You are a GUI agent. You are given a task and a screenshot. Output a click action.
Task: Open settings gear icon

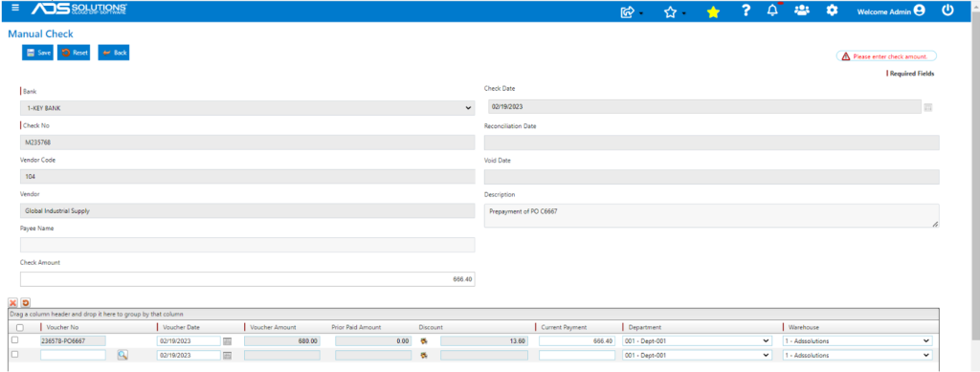pyautogui.click(x=832, y=10)
